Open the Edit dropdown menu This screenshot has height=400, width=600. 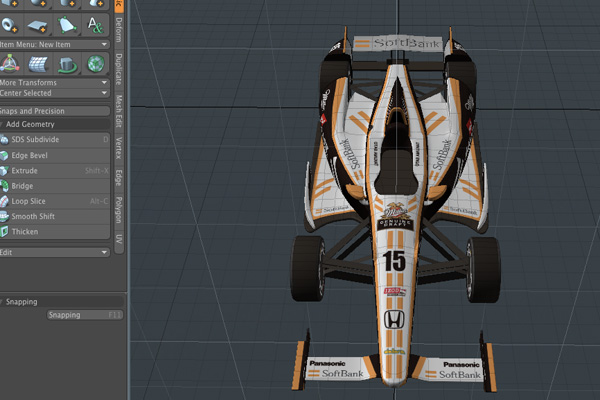(x=54, y=252)
